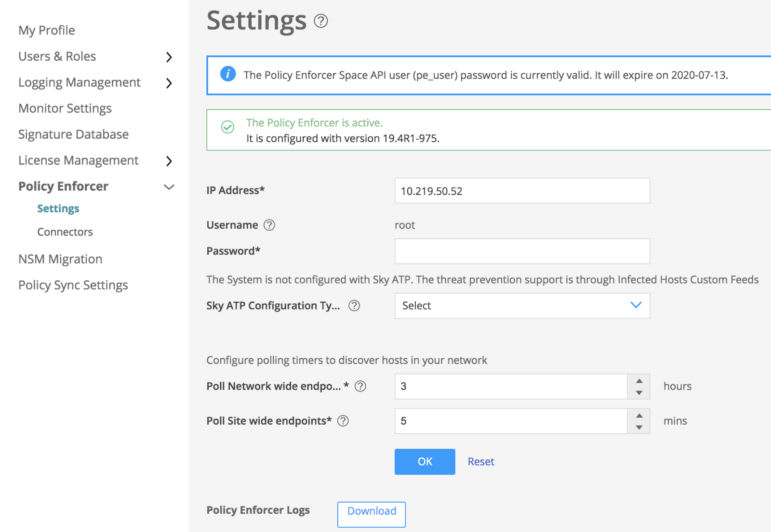Click the OK button
The image size is (771, 532).
pos(424,461)
